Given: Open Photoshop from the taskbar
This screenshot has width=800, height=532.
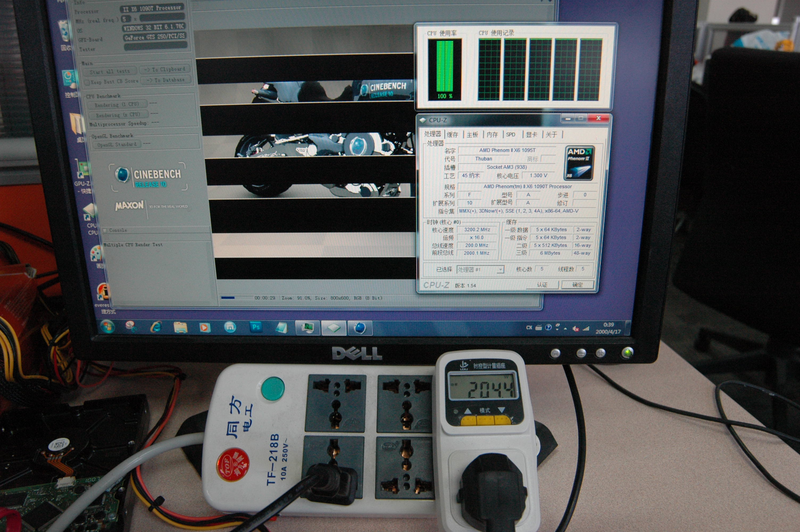Looking at the screenshot, I should coord(256,327).
